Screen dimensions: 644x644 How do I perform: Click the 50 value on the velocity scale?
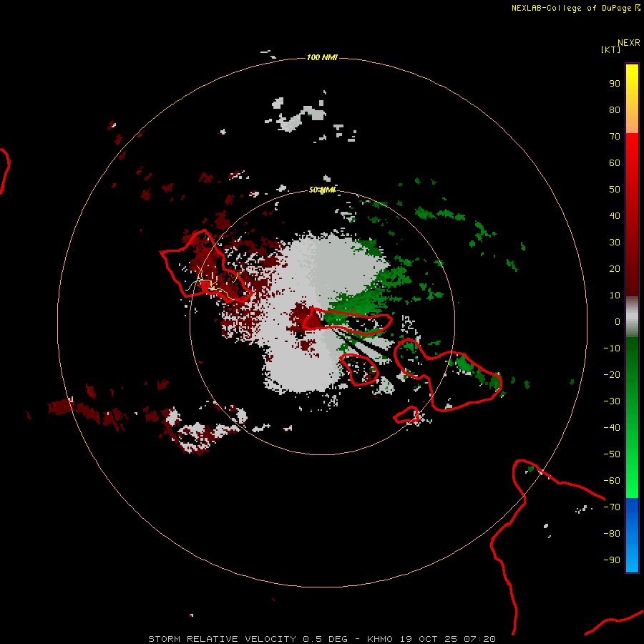pyautogui.click(x=615, y=190)
